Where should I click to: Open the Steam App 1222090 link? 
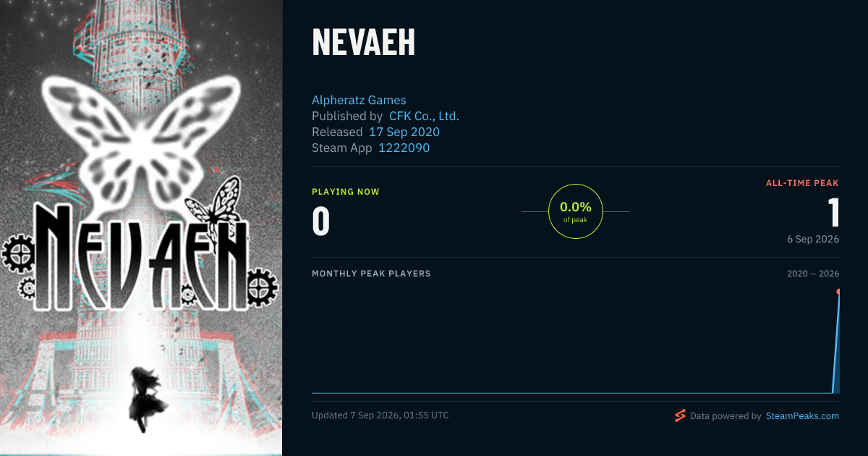click(x=404, y=148)
